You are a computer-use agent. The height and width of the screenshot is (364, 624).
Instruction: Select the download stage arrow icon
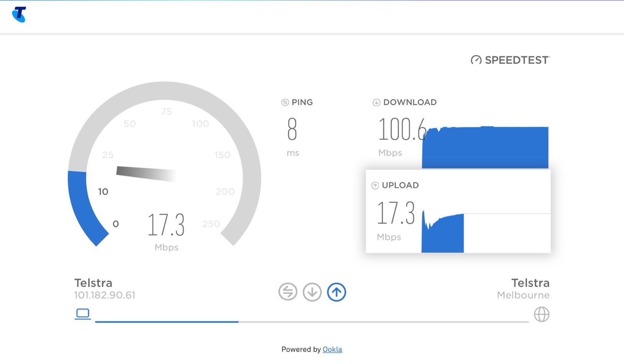pyautogui.click(x=312, y=292)
